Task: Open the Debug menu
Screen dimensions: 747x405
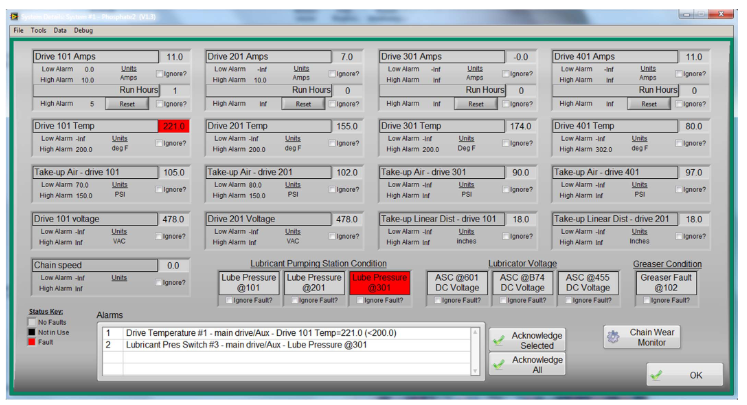Action: [83, 30]
